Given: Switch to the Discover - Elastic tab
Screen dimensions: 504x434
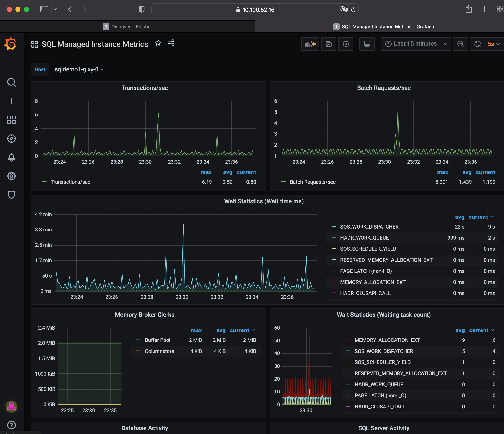Looking at the screenshot, I should click(127, 26).
